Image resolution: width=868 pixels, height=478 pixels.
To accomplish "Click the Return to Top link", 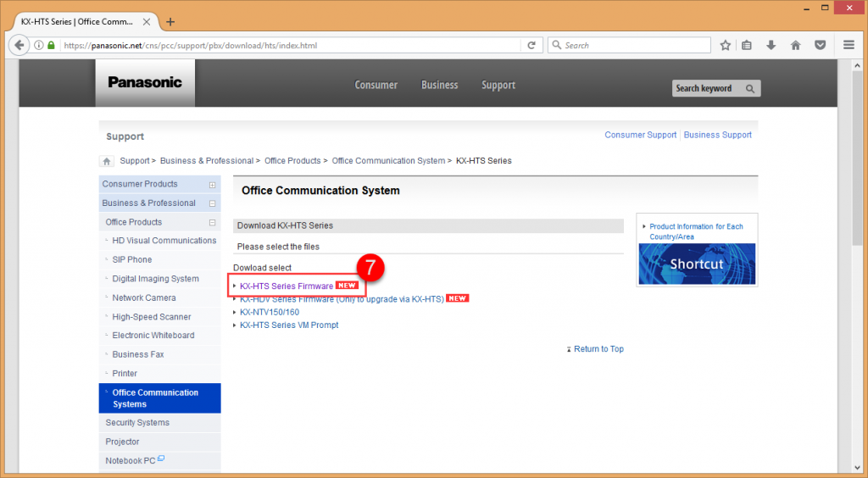I will coord(598,349).
